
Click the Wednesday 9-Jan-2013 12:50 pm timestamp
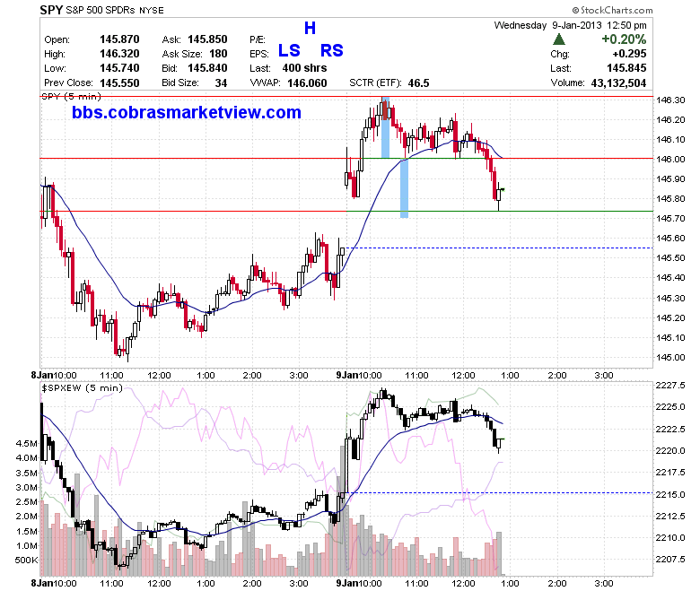[x=570, y=25]
